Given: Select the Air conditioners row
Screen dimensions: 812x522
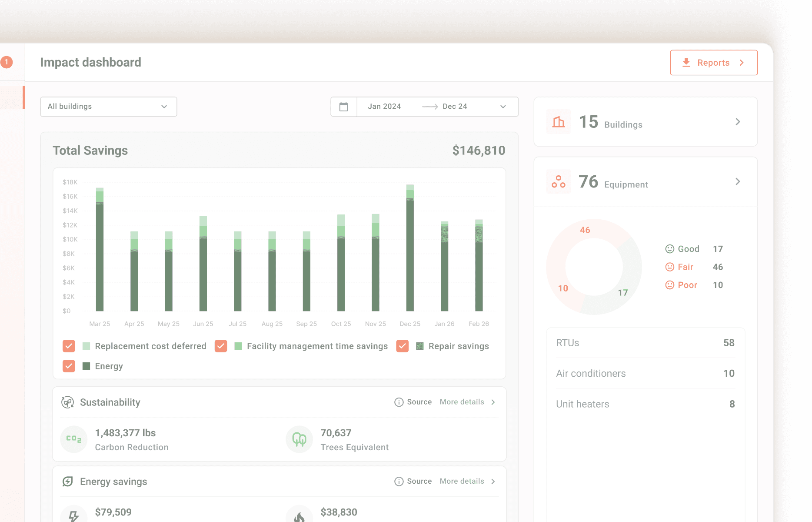Looking at the screenshot, I should (646, 373).
